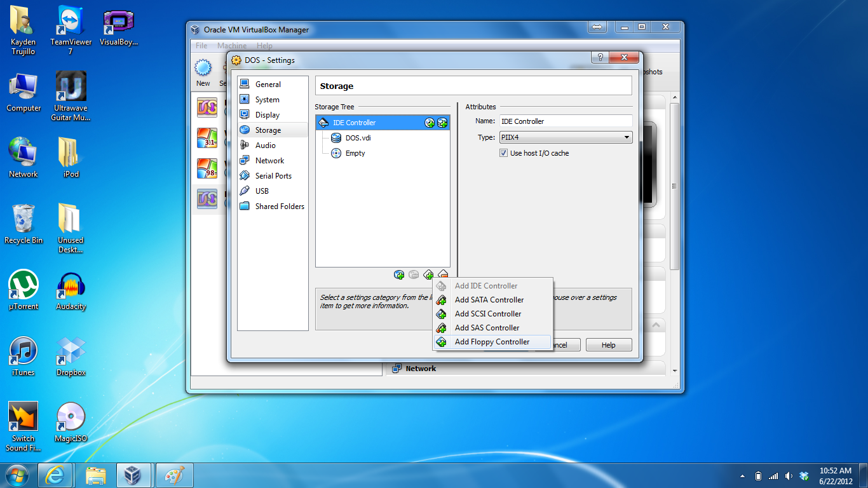Choose Add Floppy Controller from menu
The image size is (868, 488).
pyautogui.click(x=492, y=342)
